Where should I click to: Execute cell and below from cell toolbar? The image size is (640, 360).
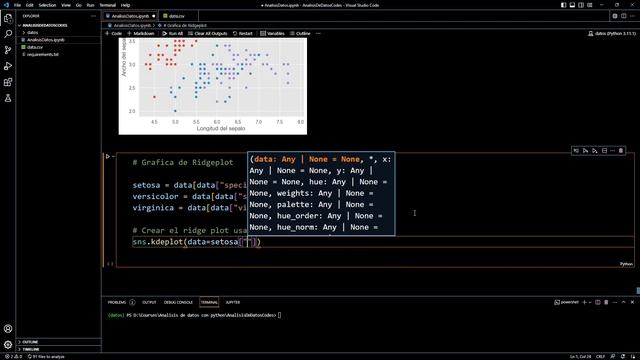click(x=595, y=151)
